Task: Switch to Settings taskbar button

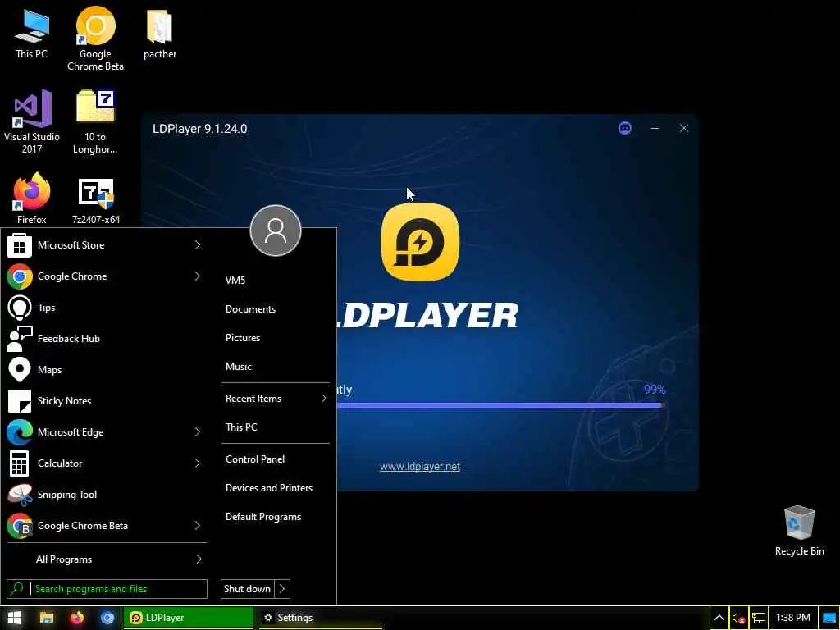Action: tap(319, 618)
